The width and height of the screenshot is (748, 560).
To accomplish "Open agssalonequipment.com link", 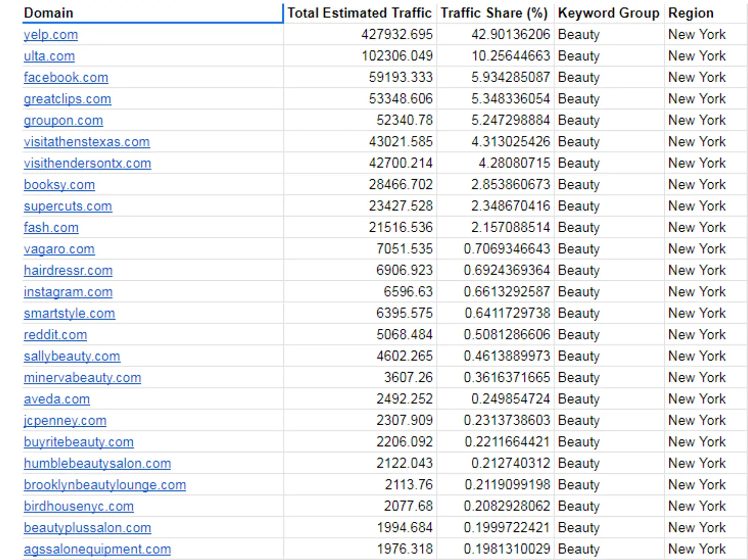I will pyautogui.click(x=97, y=549).
